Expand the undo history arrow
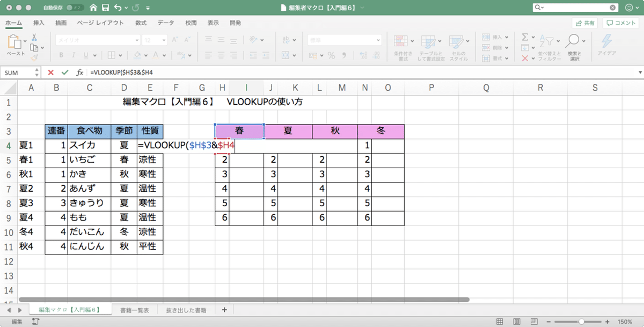The width and height of the screenshot is (644, 327). 126,9
